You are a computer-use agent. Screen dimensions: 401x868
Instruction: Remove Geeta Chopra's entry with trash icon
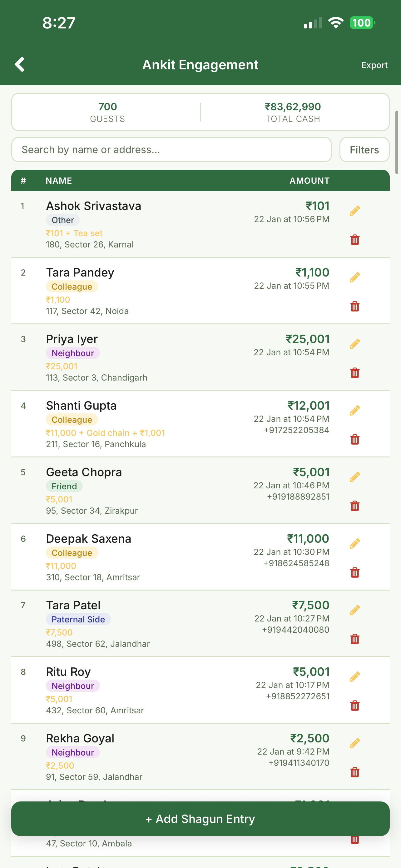[354, 506]
